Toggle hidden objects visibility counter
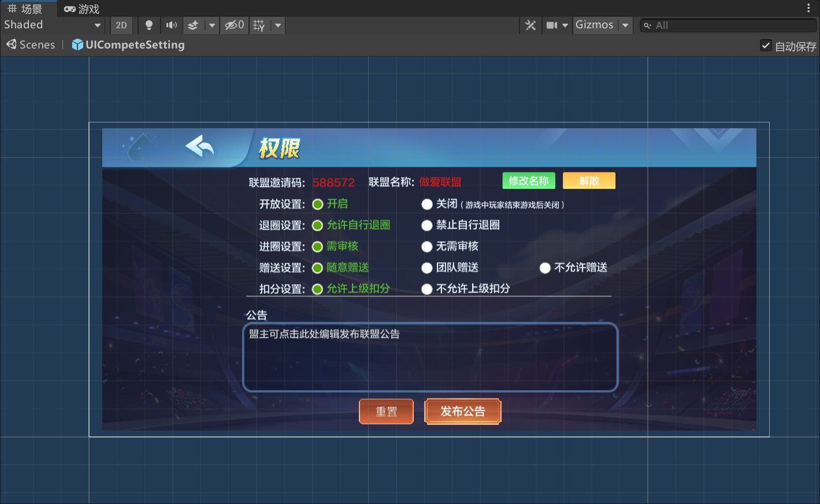The image size is (820, 504). coord(235,25)
